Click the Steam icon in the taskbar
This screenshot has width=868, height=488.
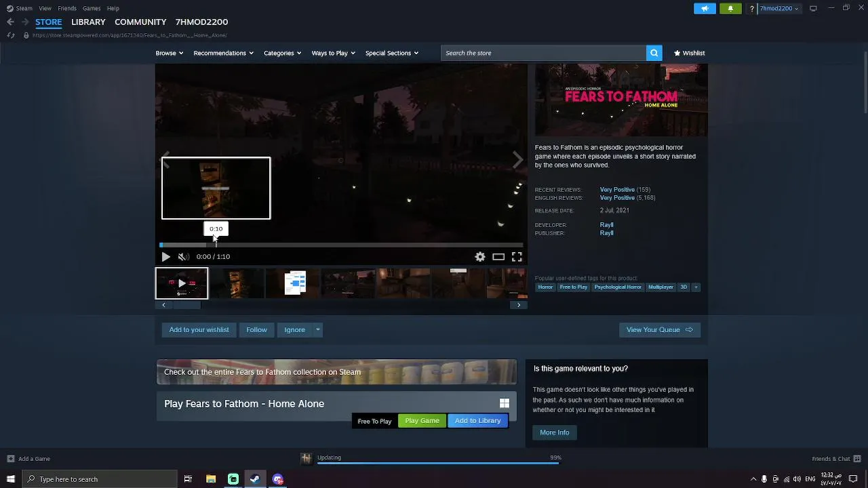255,479
